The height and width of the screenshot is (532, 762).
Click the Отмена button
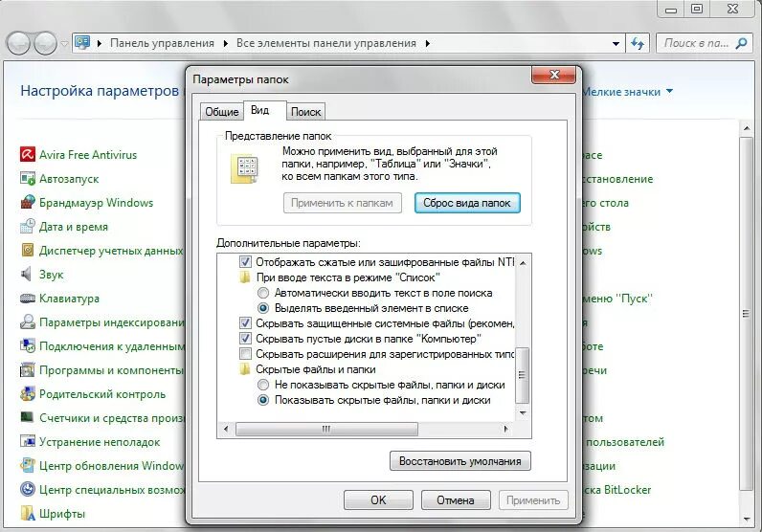[x=456, y=499]
